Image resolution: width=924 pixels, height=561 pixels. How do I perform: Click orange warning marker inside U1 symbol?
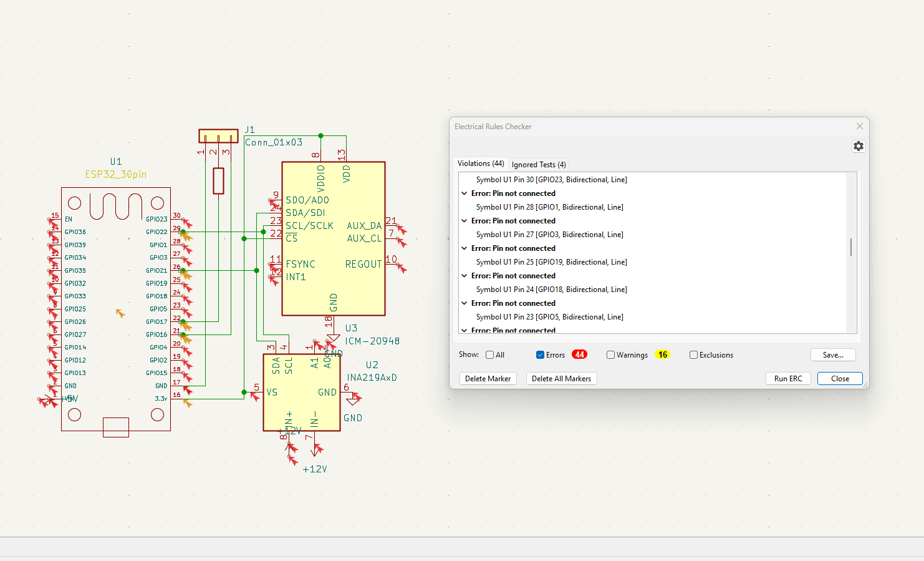click(120, 313)
